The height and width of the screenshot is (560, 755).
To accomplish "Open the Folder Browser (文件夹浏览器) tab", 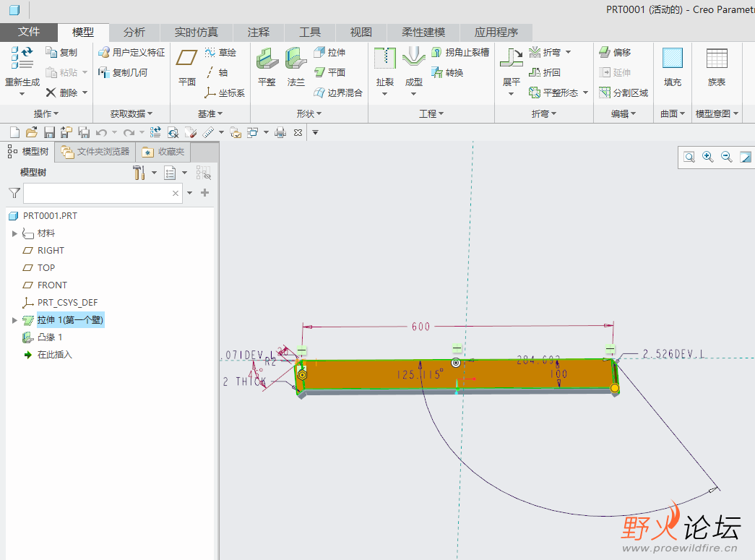I will tap(95, 152).
